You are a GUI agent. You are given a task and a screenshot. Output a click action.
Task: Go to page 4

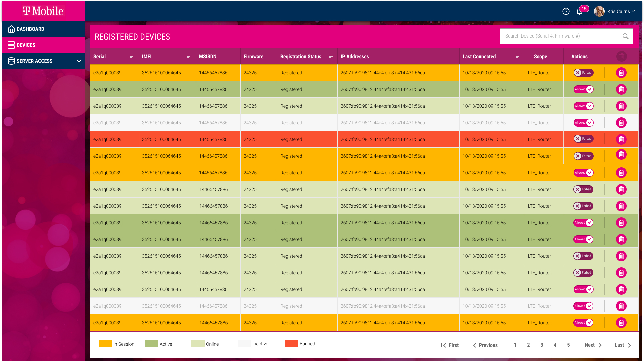tap(555, 345)
